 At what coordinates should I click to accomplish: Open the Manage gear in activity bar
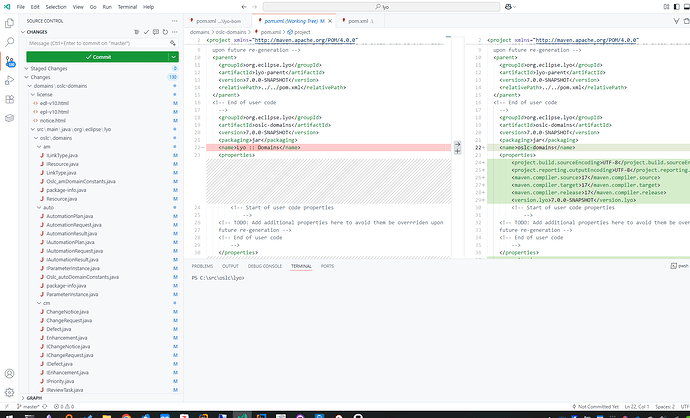9,392
